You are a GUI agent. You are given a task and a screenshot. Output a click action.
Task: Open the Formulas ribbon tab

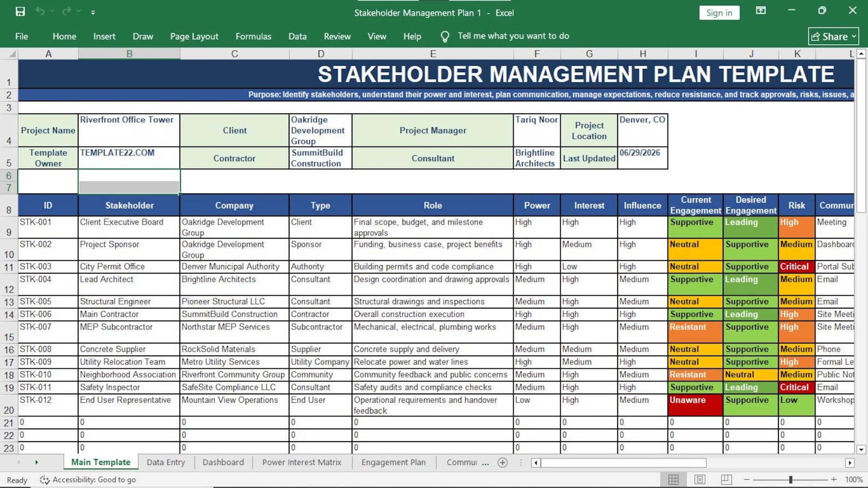pyautogui.click(x=253, y=36)
